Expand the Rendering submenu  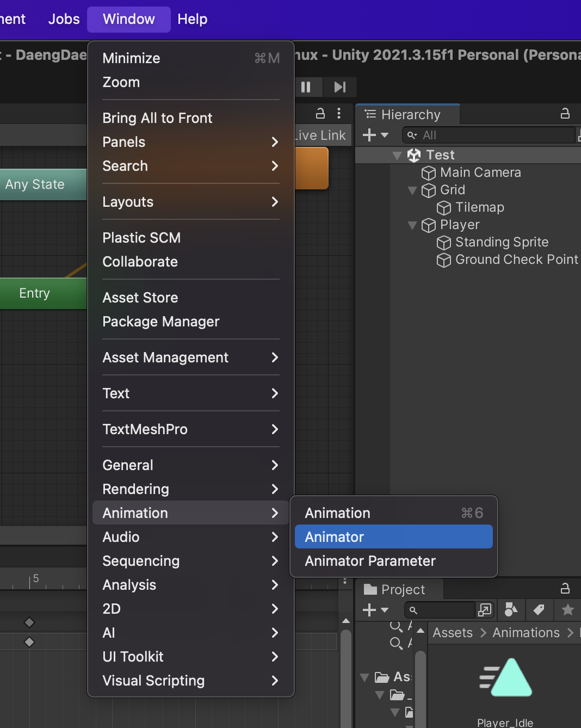pyautogui.click(x=191, y=489)
